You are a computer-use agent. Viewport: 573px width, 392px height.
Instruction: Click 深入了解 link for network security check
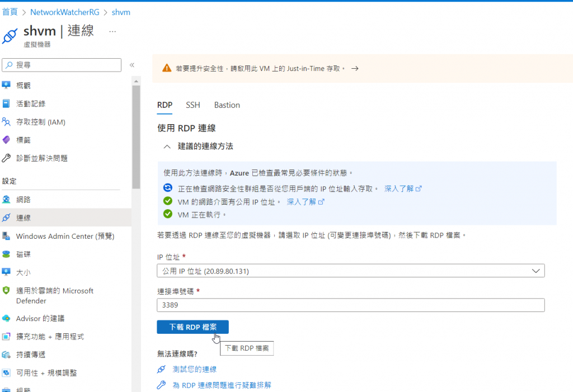[x=403, y=188]
